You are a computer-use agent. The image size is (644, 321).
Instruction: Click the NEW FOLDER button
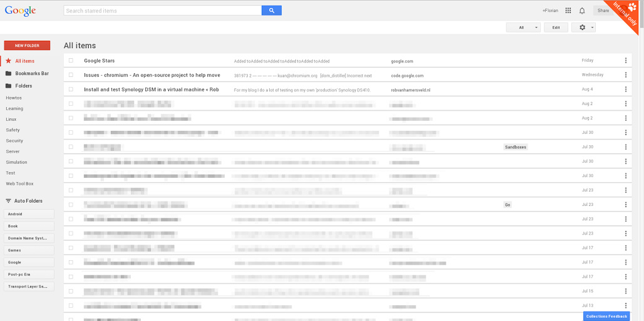coord(27,46)
